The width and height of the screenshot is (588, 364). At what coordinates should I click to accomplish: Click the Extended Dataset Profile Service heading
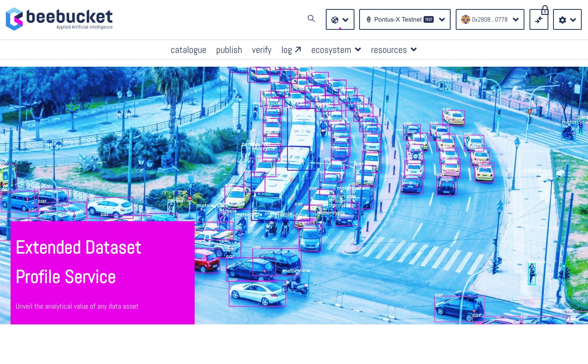tap(79, 262)
